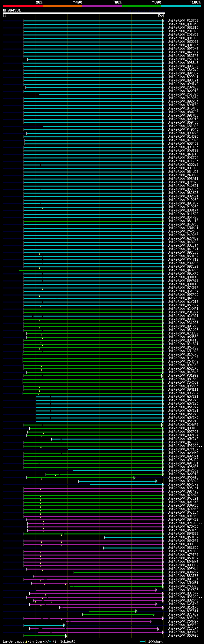Select label UniRef100_A5B4G2
The width and height of the screenshot is (204, 644).
click(183, 144)
